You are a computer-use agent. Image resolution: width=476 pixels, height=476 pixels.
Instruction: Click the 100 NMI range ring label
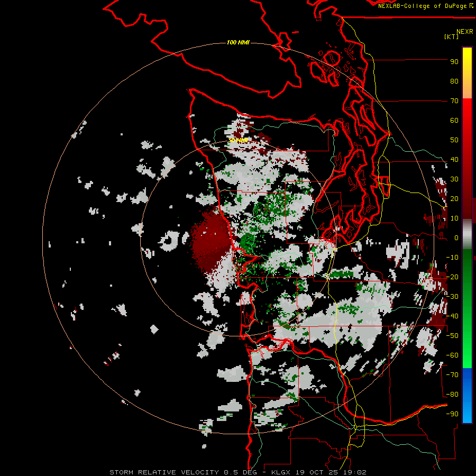pos(238,42)
